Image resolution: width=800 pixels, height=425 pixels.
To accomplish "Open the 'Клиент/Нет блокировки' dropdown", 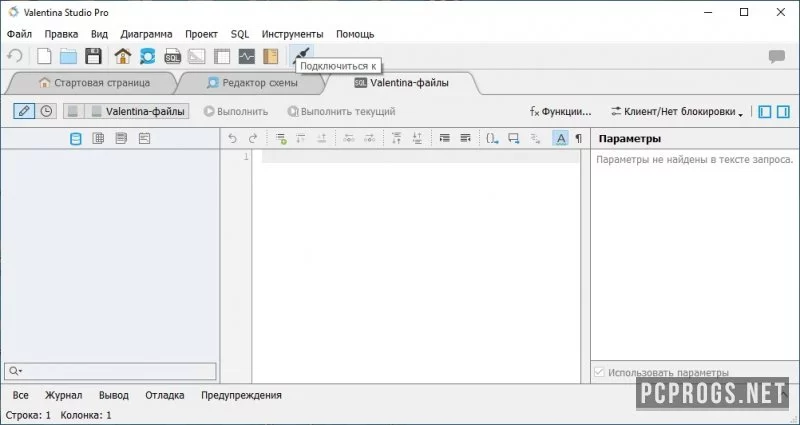I will point(678,112).
